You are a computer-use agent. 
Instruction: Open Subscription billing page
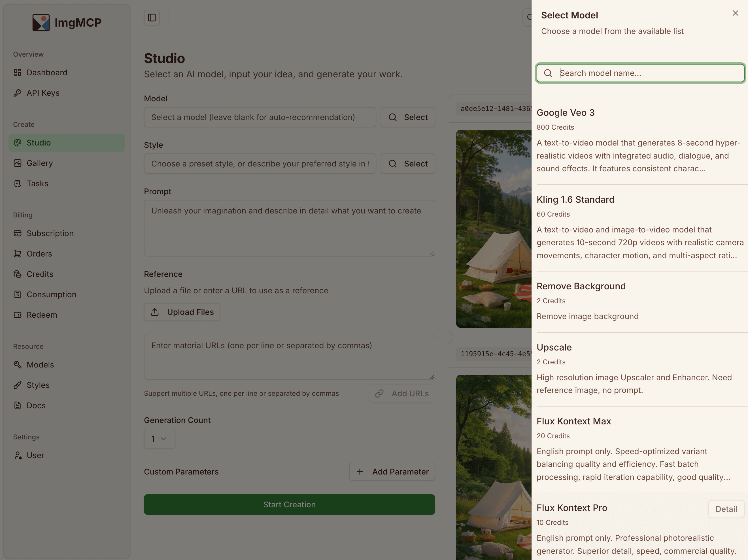pyautogui.click(x=67, y=234)
